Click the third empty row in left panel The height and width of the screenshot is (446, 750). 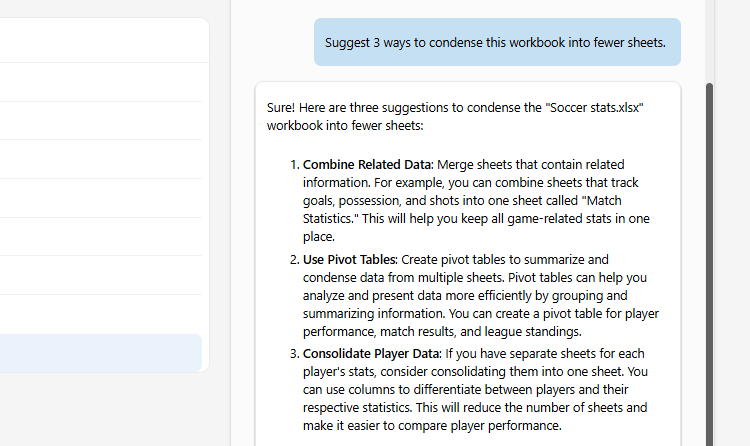click(100, 159)
